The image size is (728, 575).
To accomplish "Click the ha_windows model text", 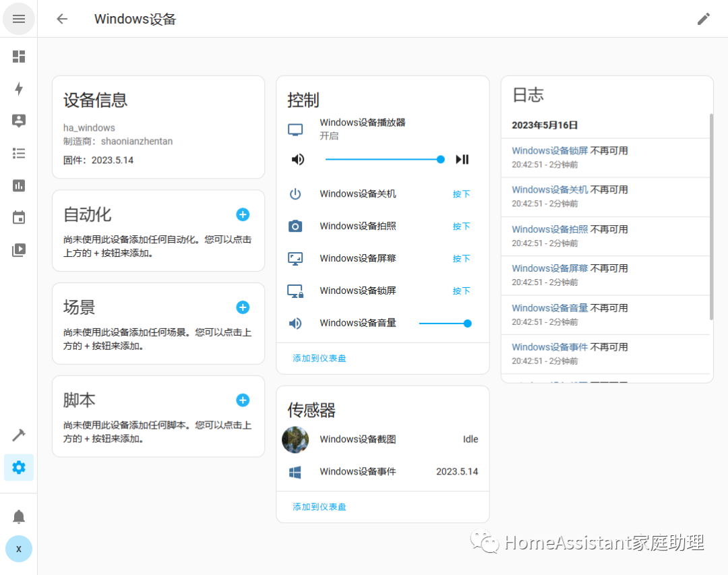I will 89,127.
